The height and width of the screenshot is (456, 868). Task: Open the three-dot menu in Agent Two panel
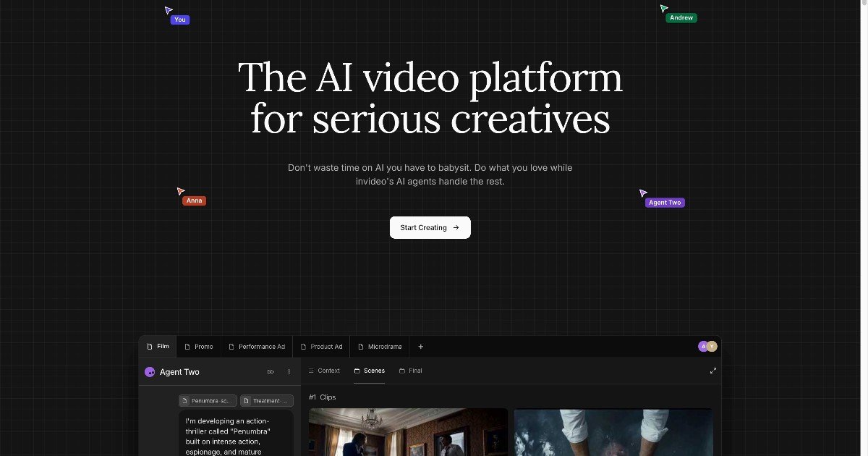[x=289, y=372]
